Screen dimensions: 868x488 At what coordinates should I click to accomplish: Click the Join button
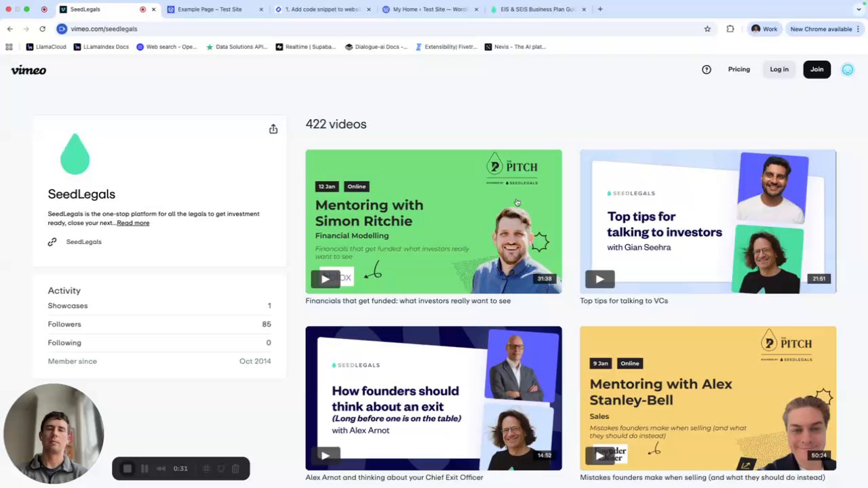coord(816,69)
